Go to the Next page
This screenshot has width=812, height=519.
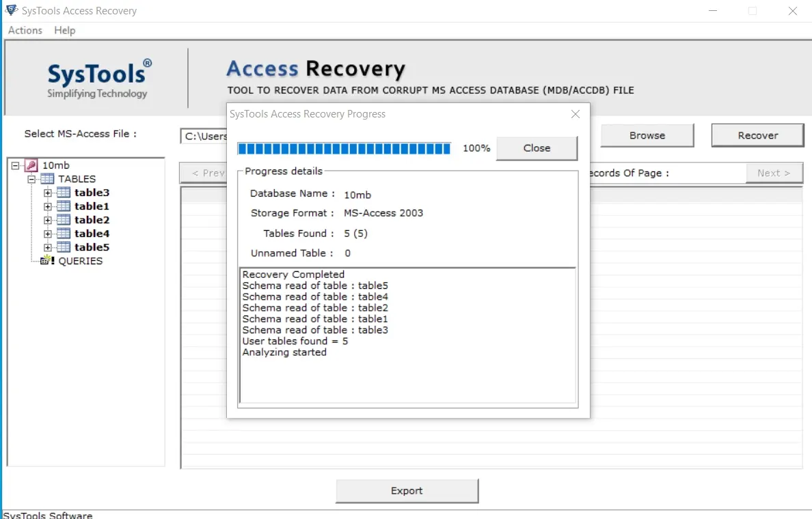774,173
